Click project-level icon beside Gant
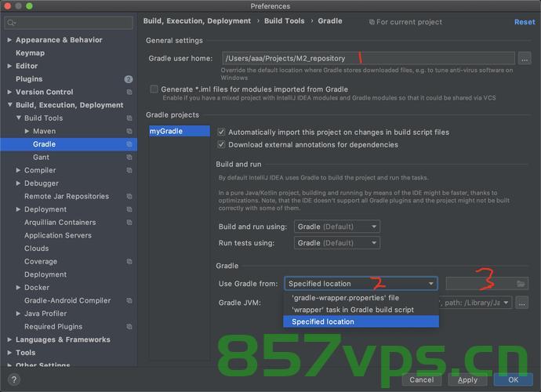 tap(129, 158)
